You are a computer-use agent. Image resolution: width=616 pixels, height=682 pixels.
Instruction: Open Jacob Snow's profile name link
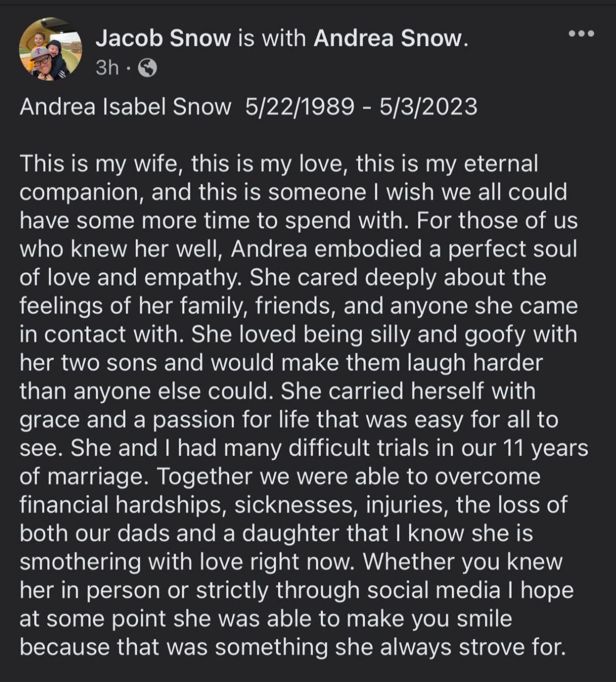coord(163,38)
